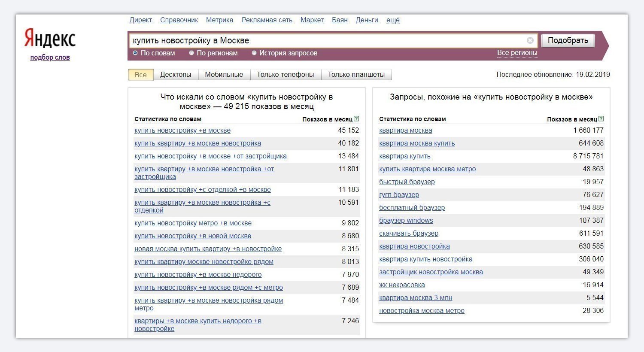The height and width of the screenshot is (352, 644).
Task: Open the Рекламная сеть top menu link
Action: [267, 20]
